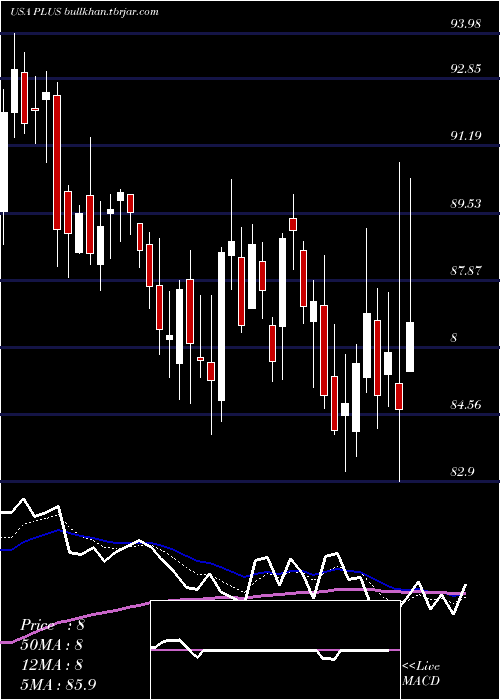Click the latest white candlestick at chart's right edge
The image size is (500, 700).
click(409, 347)
